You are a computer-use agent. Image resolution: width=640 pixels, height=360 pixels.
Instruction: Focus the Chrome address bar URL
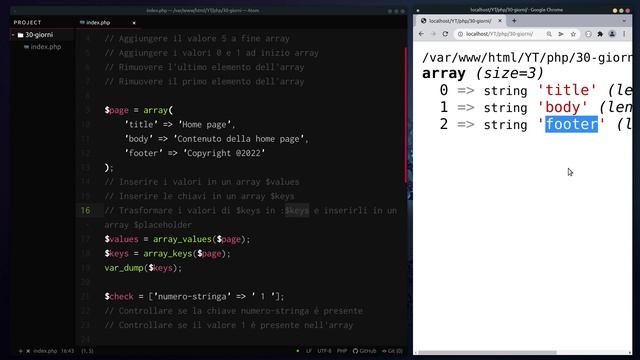tap(499, 34)
